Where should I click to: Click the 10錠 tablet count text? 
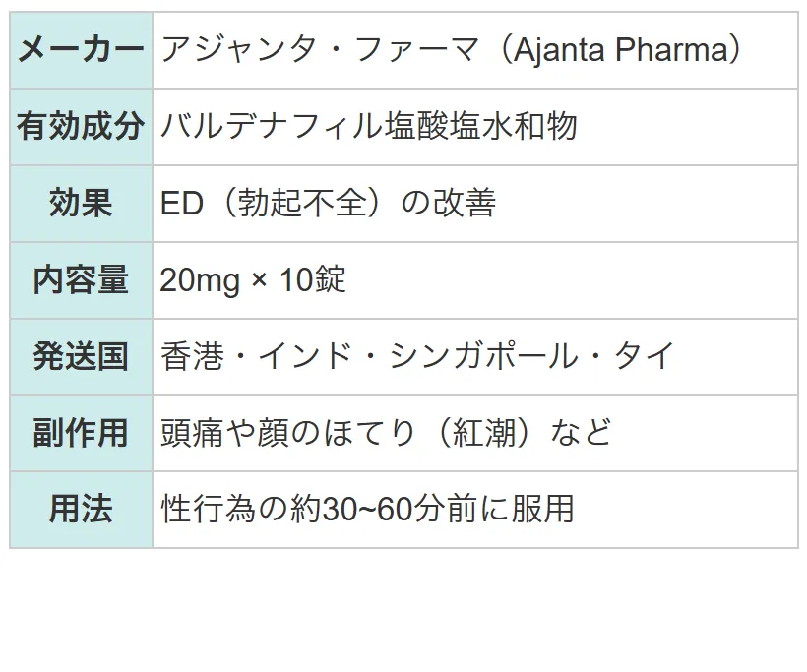(312, 279)
